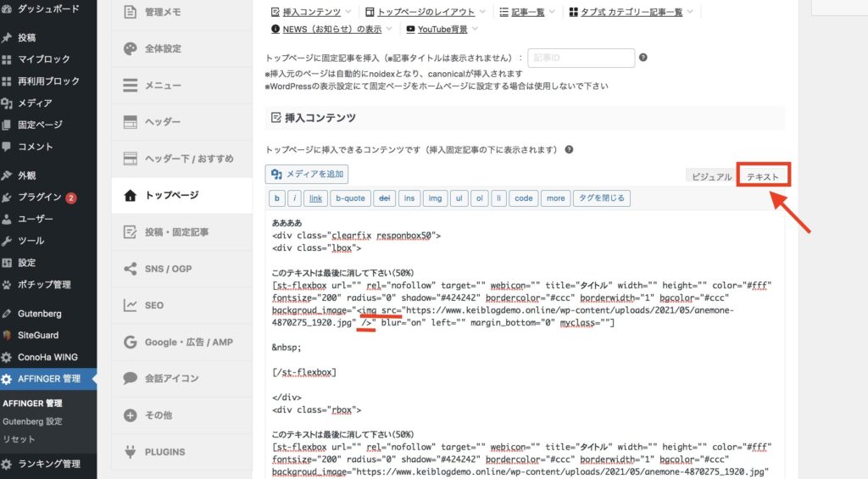Open the SEO chart icon item
868x479 pixels.
131,305
